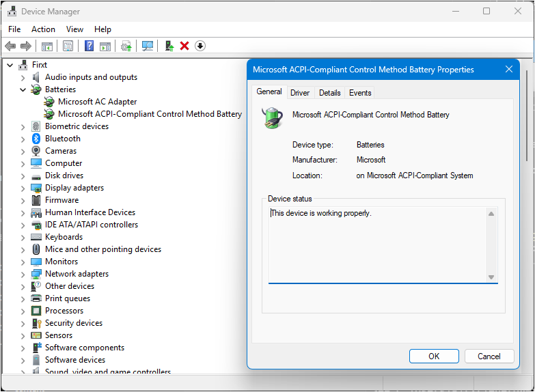Image resolution: width=535 pixels, height=392 pixels.
Task: Open the Events tab
Action: pos(360,93)
